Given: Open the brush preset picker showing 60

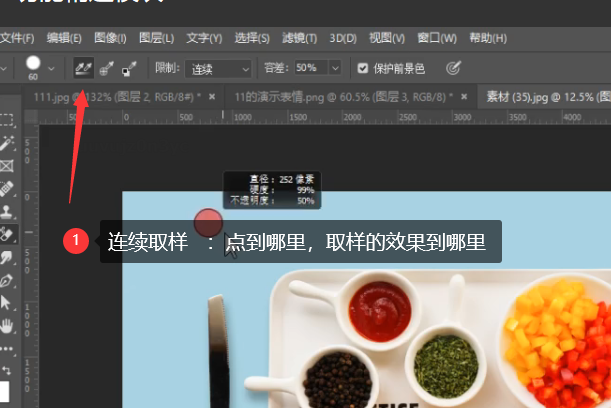Looking at the screenshot, I should 33,68.
